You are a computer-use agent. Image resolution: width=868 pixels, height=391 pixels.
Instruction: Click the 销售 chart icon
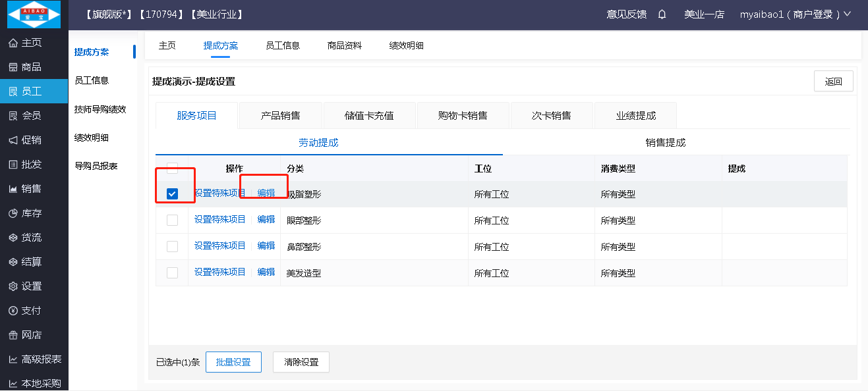(x=13, y=189)
